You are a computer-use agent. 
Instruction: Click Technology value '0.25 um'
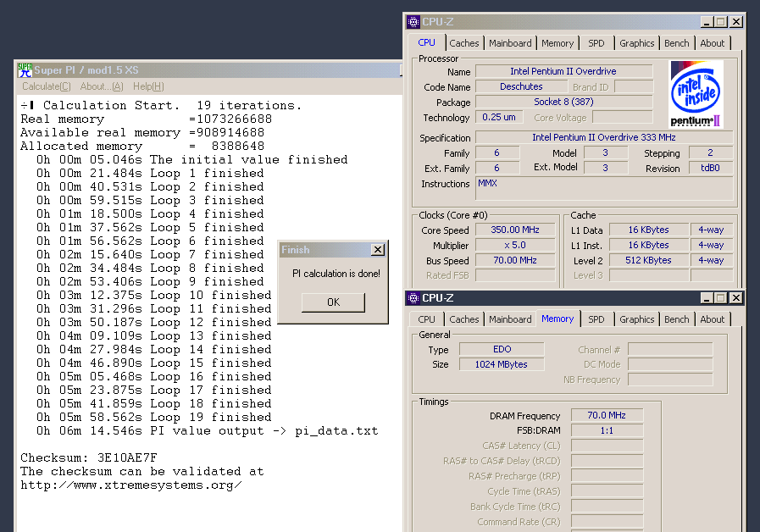[499, 117]
